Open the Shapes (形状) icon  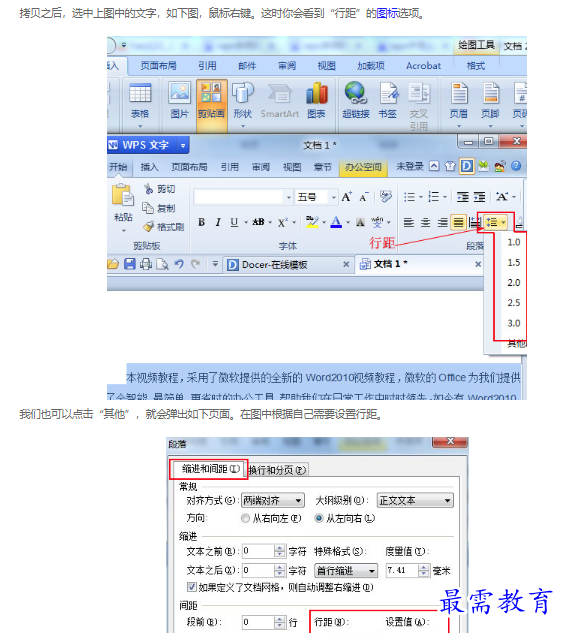pyautogui.click(x=243, y=93)
